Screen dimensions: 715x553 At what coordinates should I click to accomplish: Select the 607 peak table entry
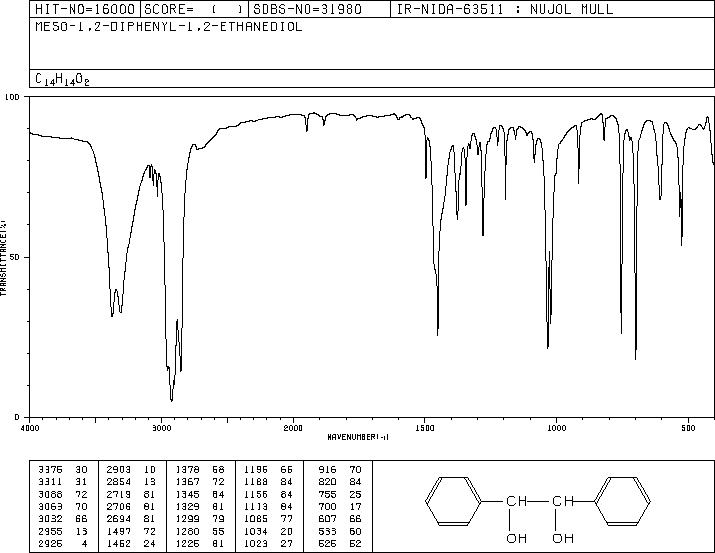[340, 519]
